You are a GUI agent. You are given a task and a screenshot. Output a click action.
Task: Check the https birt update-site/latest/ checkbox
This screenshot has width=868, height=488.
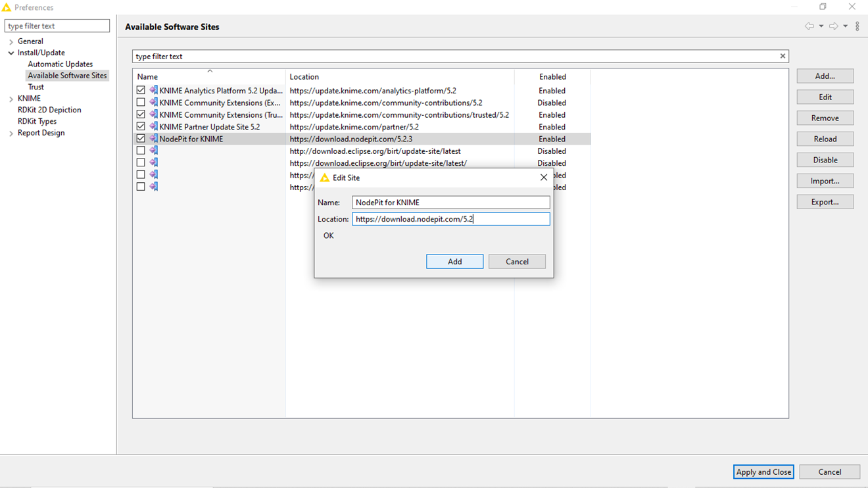[x=141, y=162]
